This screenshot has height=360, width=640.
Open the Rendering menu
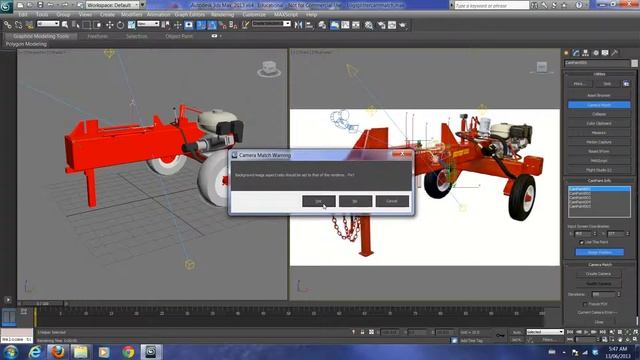pos(222,14)
